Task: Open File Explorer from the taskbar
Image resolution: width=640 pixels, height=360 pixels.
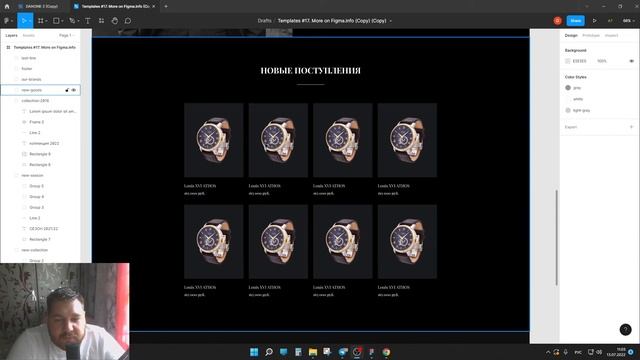Action: pyautogui.click(x=313, y=352)
